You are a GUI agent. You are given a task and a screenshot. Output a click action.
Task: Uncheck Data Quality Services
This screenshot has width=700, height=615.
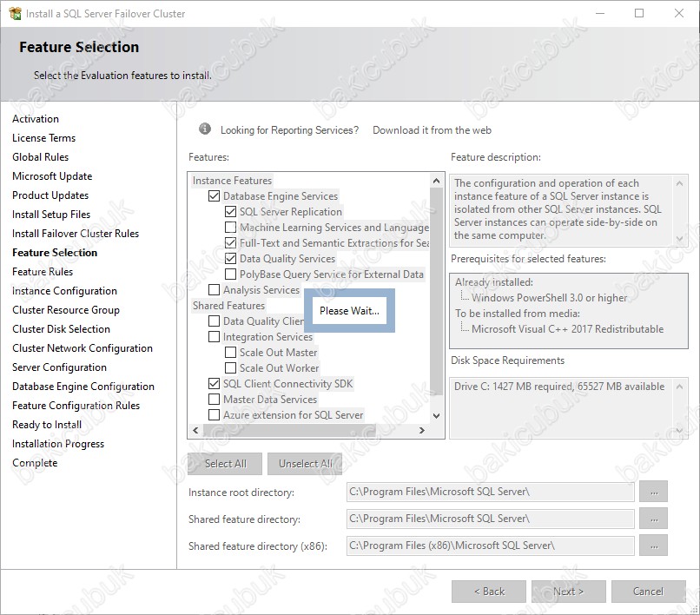pyautogui.click(x=230, y=259)
